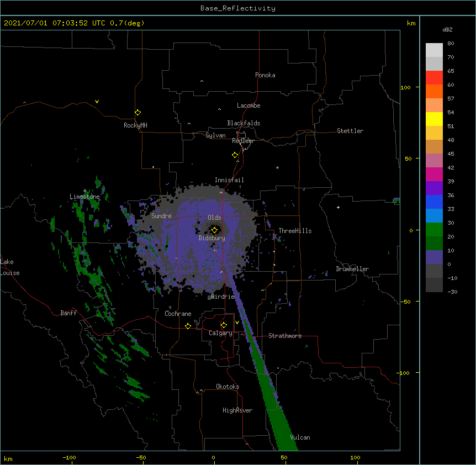Click the Limestone label
The width and height of the screenshot is (476, 465).
[x=84, y=197]
